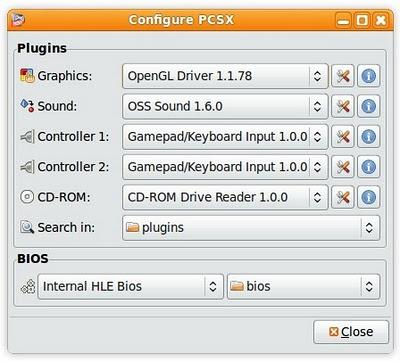
Task: Show Controller 1 plugin info
Action: click(368, 137)
